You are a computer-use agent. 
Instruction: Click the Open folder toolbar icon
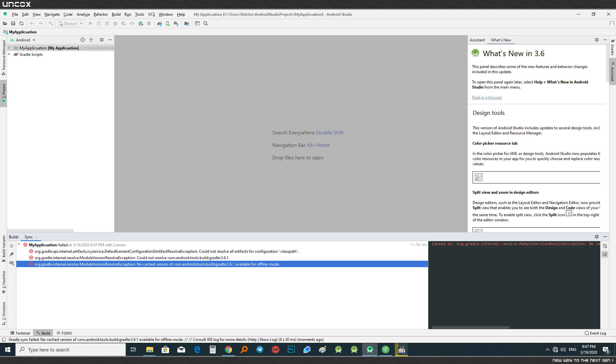[5, 23]
